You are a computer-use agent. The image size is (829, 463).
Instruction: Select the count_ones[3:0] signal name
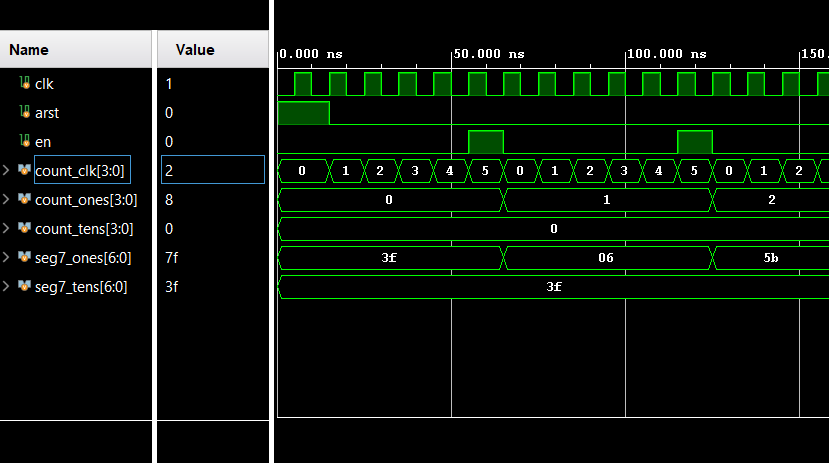pyautogui.click(x=86, y=200)
